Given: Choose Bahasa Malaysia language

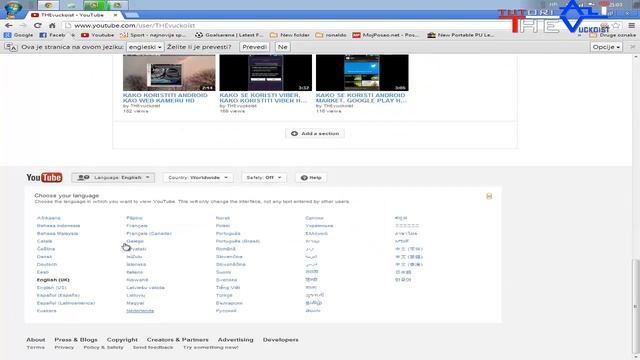Looking at the screenshot, I should pos(58,233).
